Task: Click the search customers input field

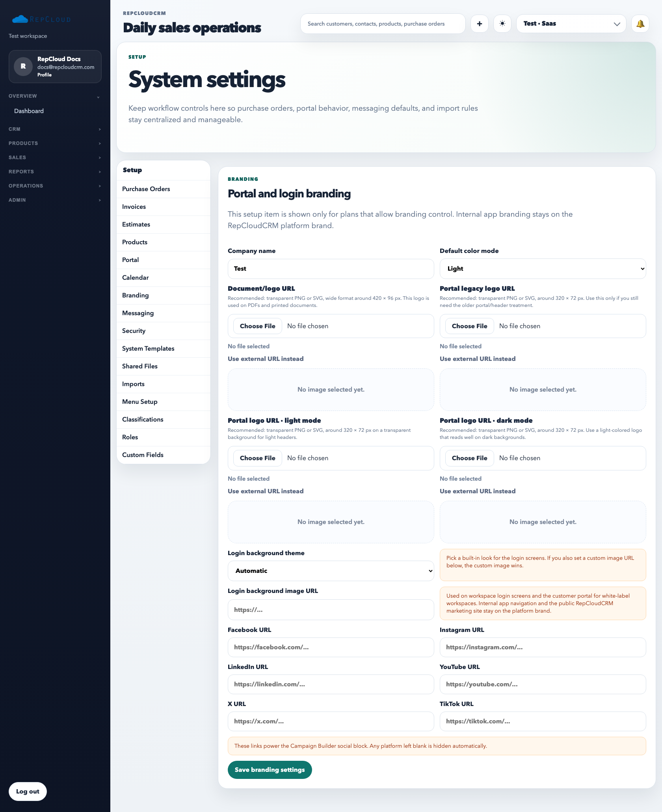Action: [383, 24]
